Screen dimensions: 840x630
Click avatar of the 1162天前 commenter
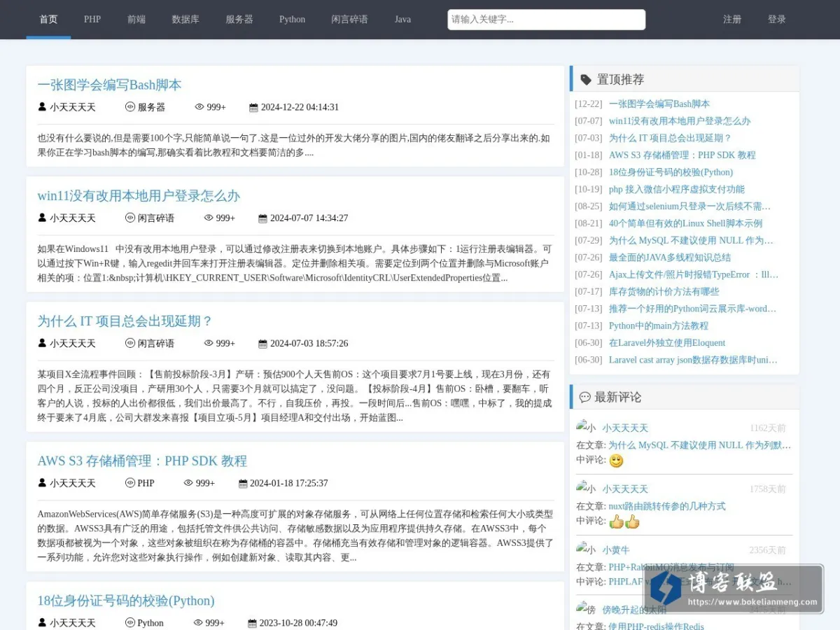(x=586, y=427)
